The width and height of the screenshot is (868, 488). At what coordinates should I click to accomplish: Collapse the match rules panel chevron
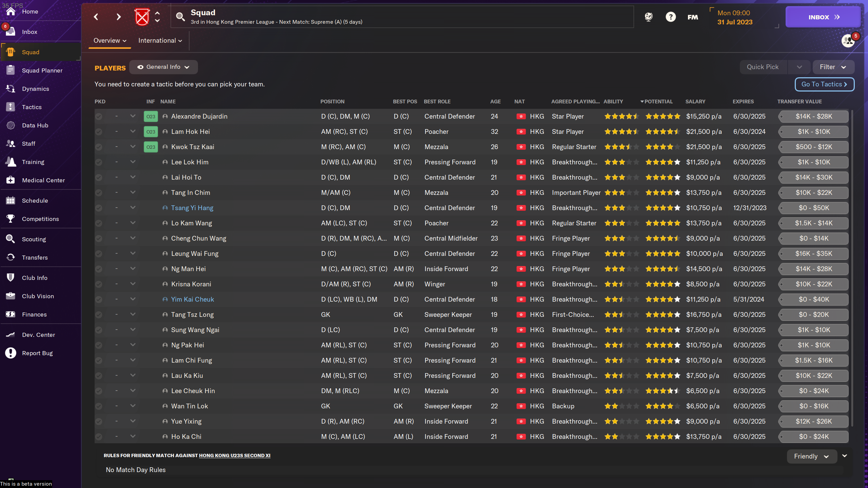[845, 456]
